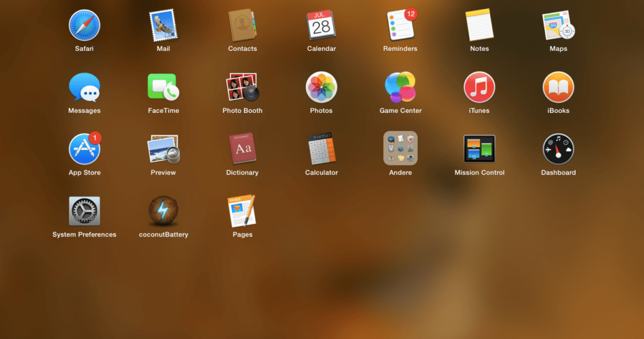Open System Preferences

[x=84, y=211]
